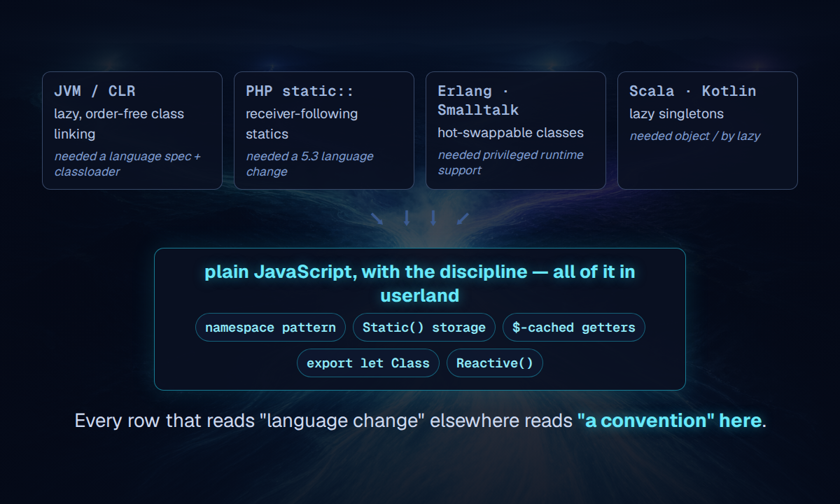Click the "Reactive()" pill

495,363
